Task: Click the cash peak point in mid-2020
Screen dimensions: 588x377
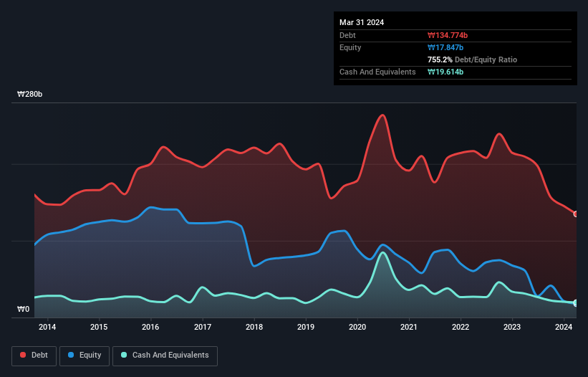Action: pos(382,253)
